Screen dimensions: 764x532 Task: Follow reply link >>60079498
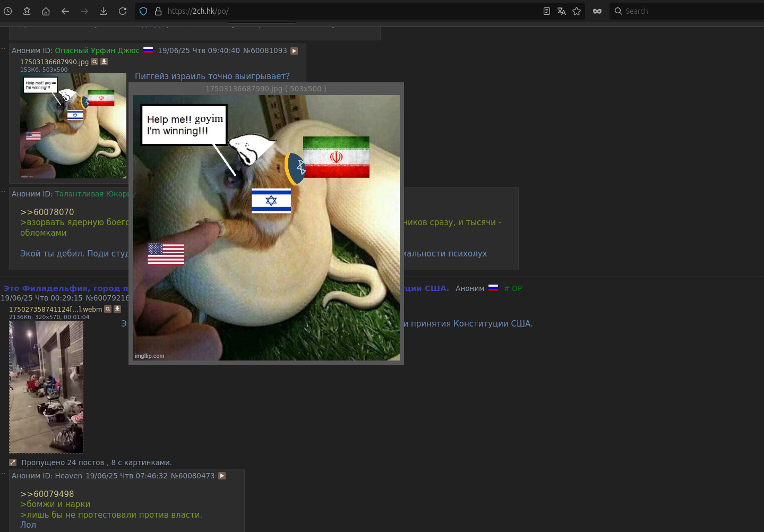pos(47,494)
